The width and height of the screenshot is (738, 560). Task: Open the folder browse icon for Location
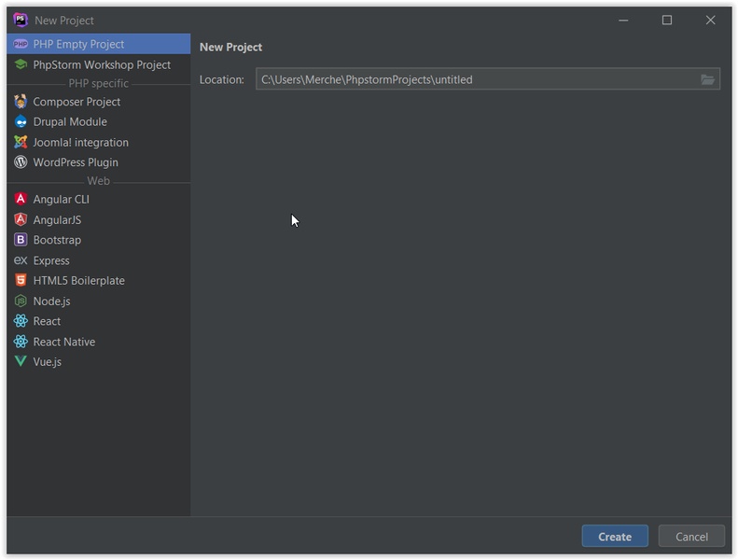(708, 79)
